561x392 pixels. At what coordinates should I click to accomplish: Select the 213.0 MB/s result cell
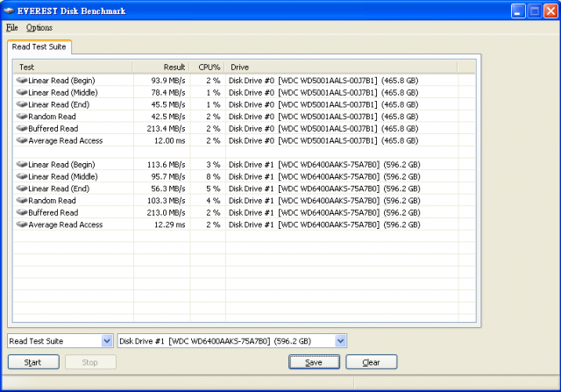[x=166, y=212]
